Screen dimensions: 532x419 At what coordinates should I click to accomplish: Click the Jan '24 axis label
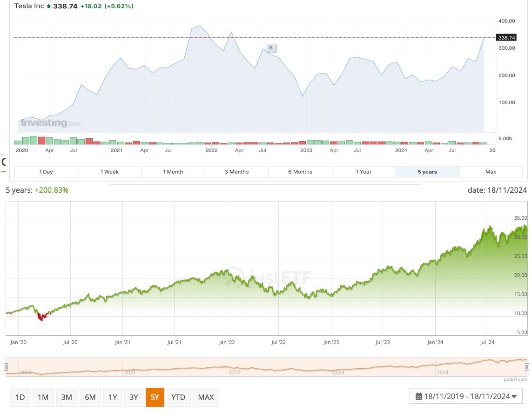(435, 342)
